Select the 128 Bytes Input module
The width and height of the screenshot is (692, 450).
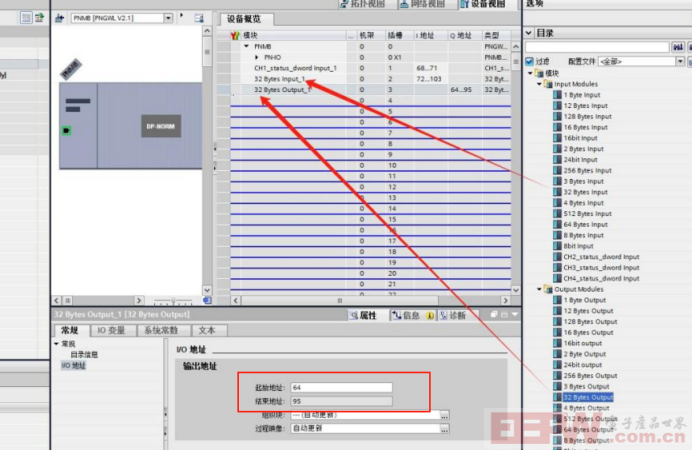pos(587,116)
